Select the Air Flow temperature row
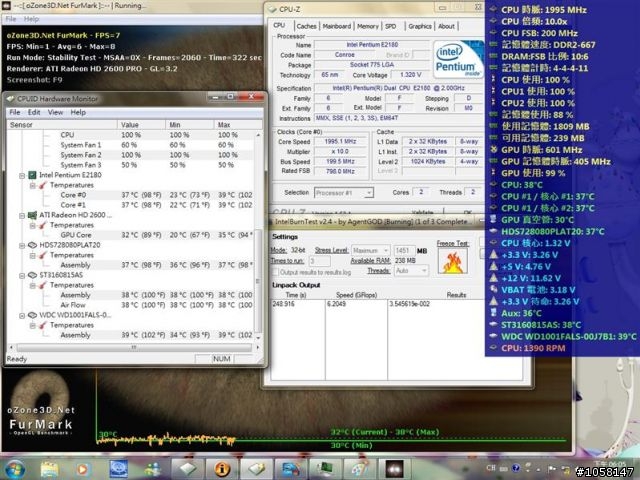This screenshot has width=640, height=480. 131,305
